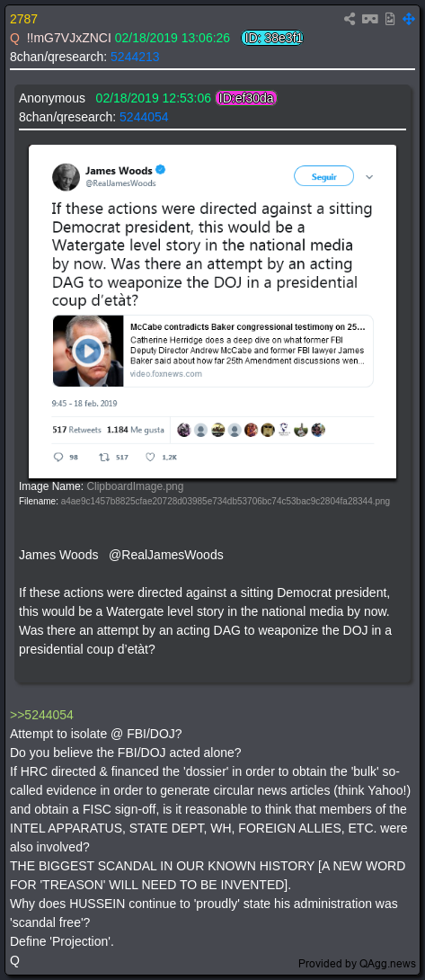Click the cyan ID: 38e3f1 badge

pos(272,38)
